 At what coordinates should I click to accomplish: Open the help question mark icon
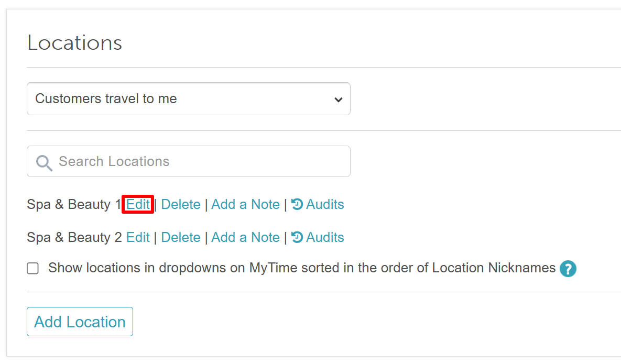568,269
